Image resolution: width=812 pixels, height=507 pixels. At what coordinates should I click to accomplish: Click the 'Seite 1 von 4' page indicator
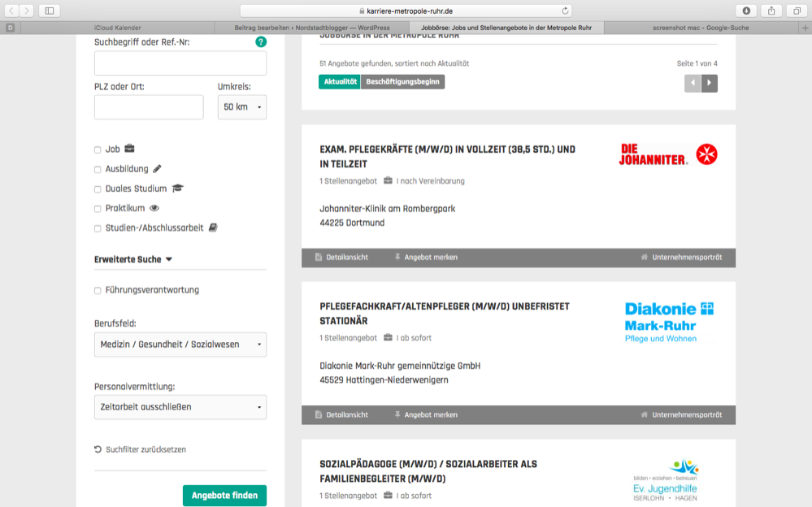(697, 63)
